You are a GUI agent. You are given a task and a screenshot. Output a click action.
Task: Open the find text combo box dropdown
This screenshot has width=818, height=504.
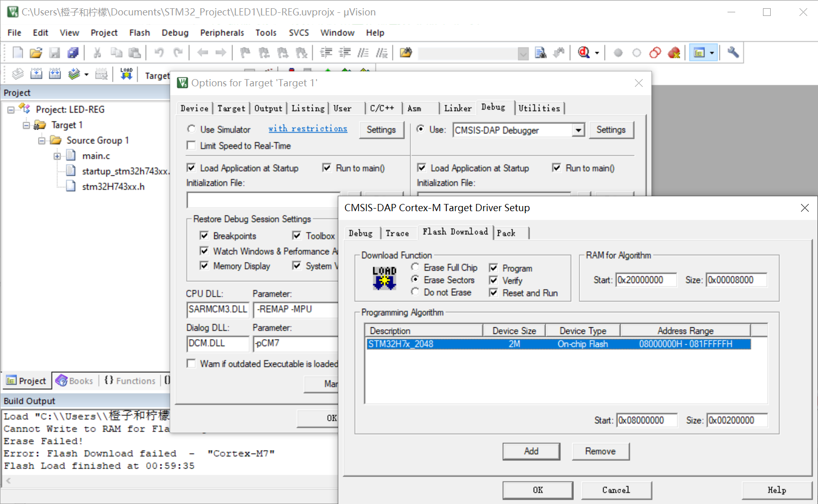click(523, 53)
